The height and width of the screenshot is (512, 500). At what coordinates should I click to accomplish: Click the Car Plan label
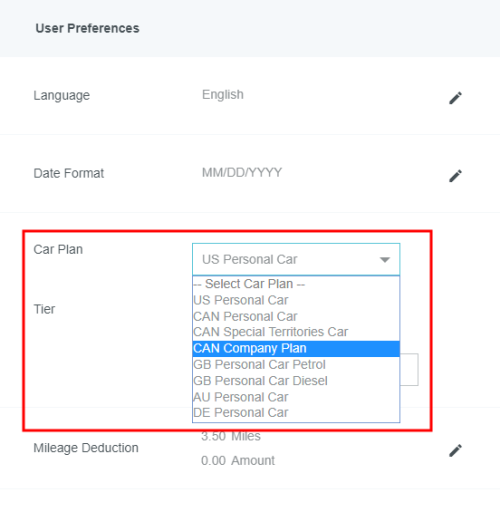(x=58, y=249)
